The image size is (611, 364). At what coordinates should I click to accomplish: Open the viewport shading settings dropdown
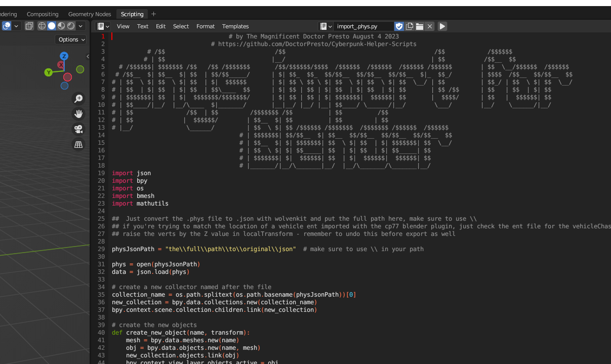tap(80, 26)
